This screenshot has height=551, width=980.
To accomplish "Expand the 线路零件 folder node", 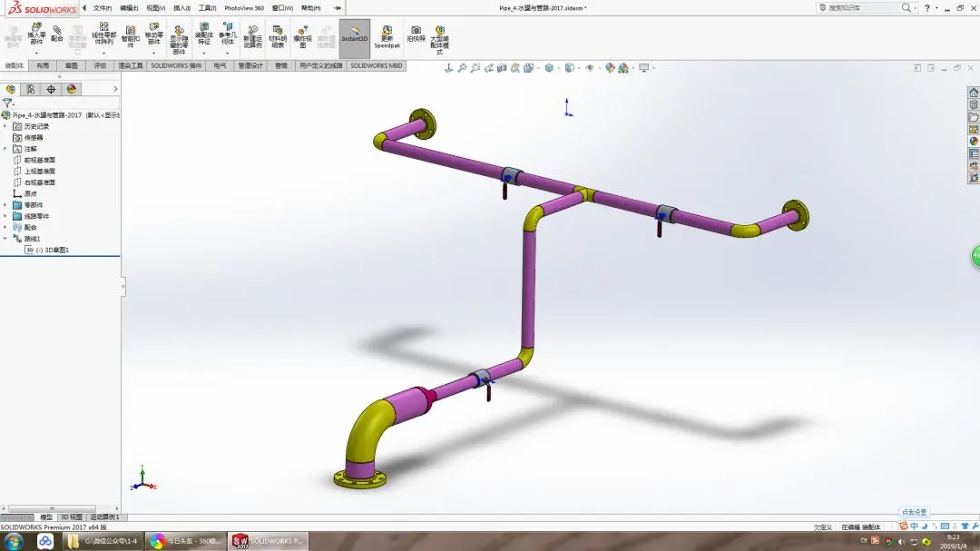I will [x=5, y=216].
